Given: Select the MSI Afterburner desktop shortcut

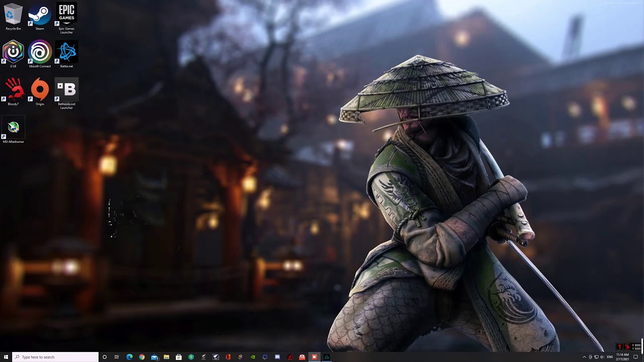Looking at the screenshot, I should pos(13,130).
